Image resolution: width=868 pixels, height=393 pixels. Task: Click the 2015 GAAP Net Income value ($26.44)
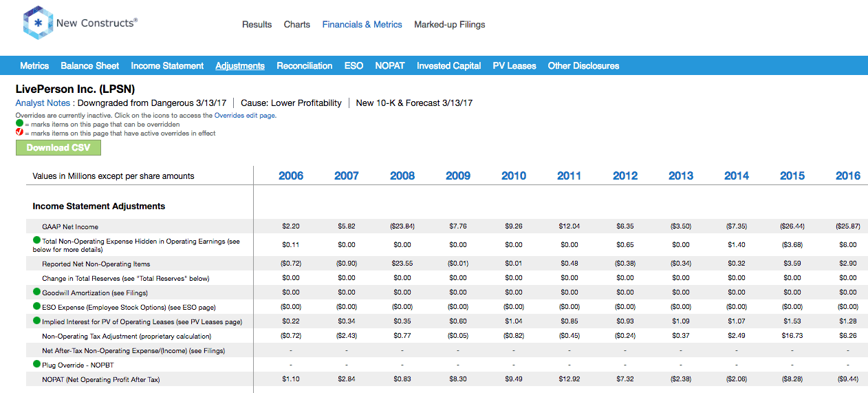tap(792, 227)
